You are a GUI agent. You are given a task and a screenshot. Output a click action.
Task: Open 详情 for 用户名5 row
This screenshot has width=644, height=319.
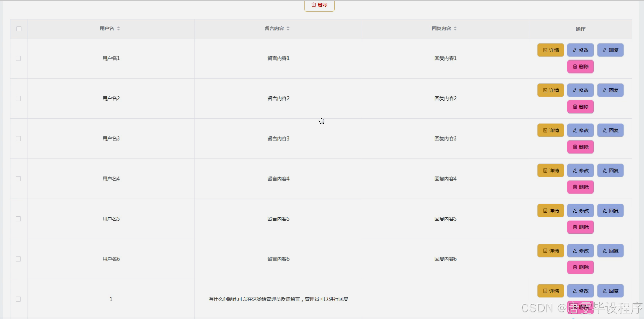coord(551,211)
